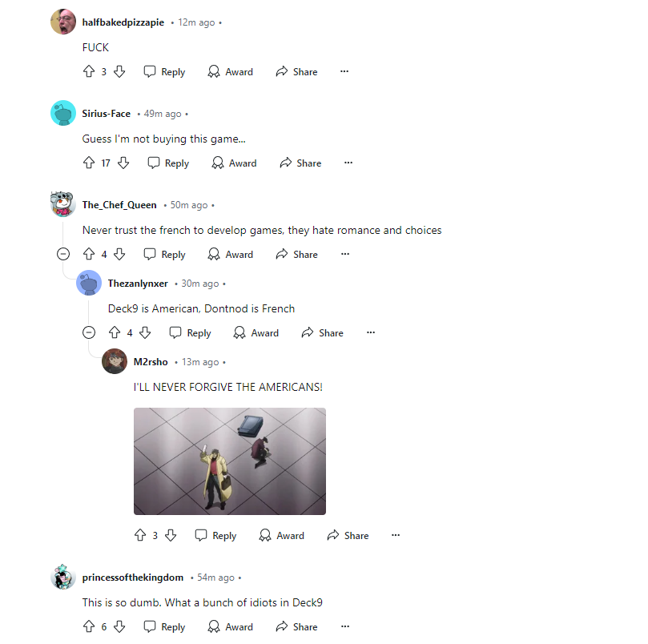Downvote Sirius-Face's comment
The height and width of the screenshot is (644, 648).
coord(123,163)
